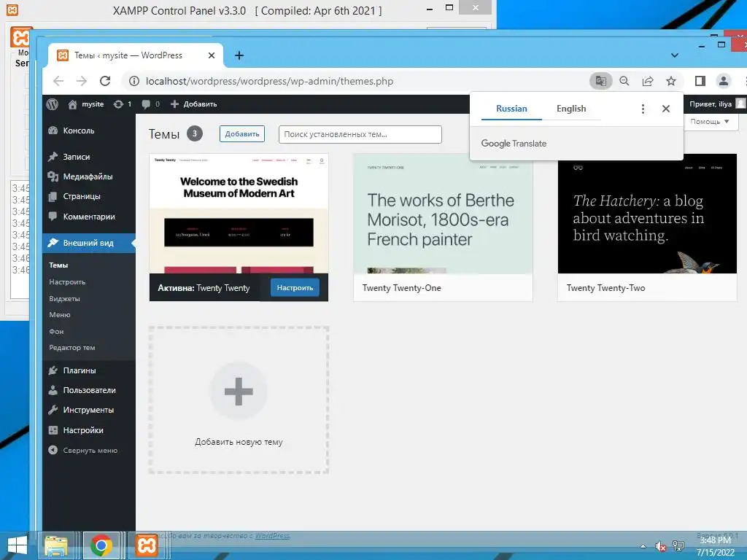Click the translate page icon in address bar
747x560 pixels.
pyautogui.click(x=601, y=81)
